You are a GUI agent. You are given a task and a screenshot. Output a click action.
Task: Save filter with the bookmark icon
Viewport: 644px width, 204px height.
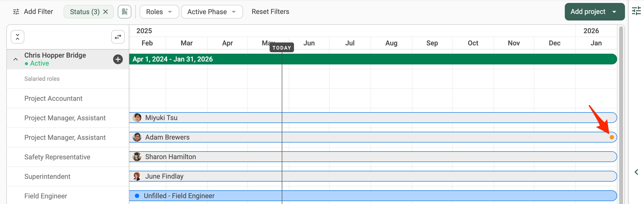coord(125,12)
